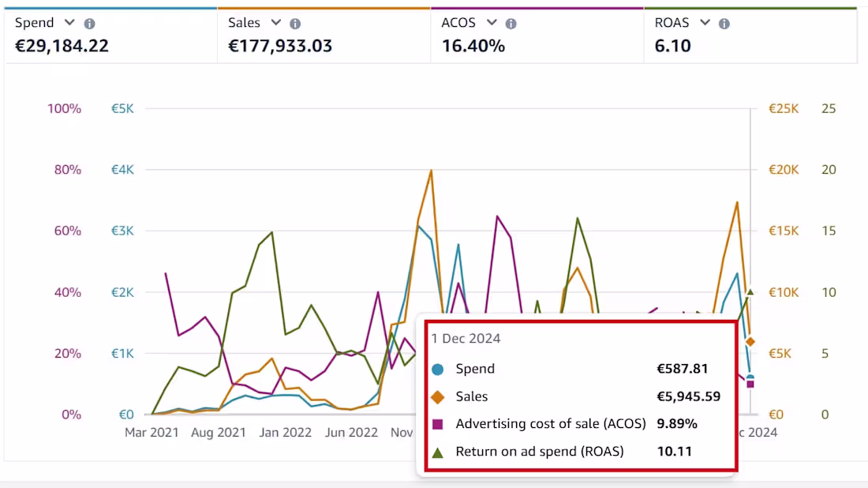Click the 1 Dec 2024 tooltip date
The width and height of the screenshot is (868, 488).
466,338
